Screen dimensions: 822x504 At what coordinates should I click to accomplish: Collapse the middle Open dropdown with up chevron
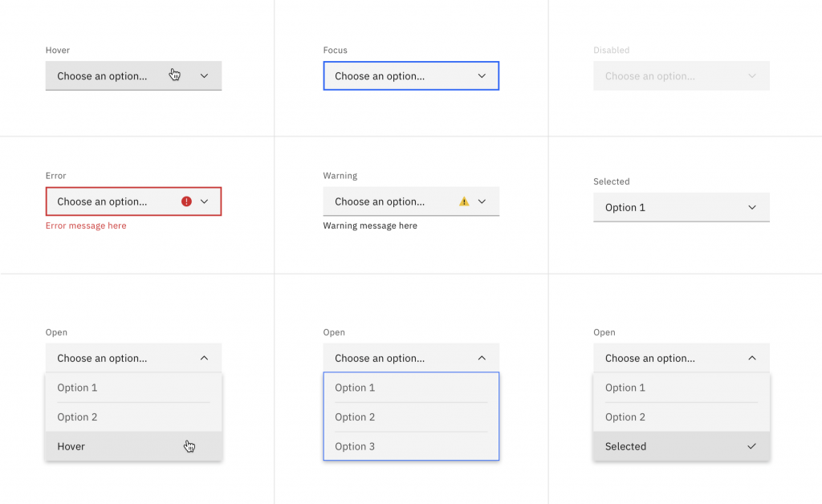tap(482, 358)
